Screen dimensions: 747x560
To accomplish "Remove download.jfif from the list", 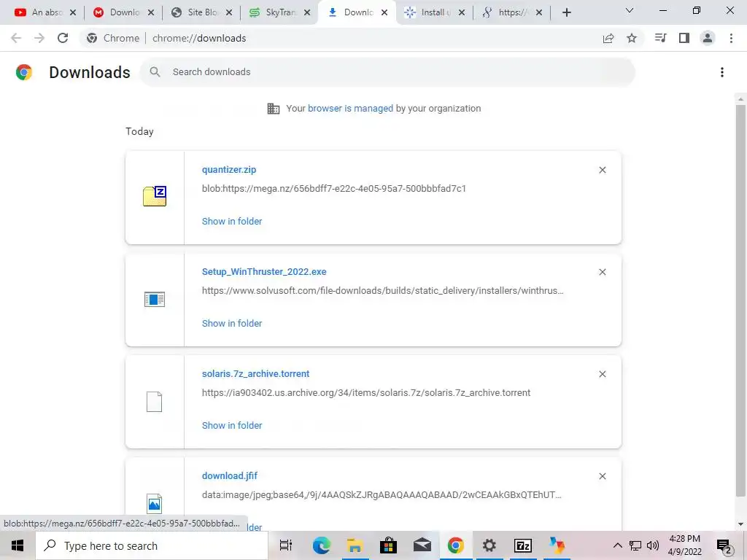I will pos(602,476).
